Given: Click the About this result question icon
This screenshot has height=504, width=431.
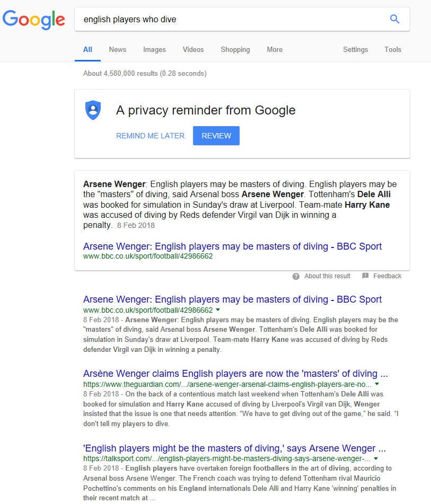Looking at the screenshot, I should [296, 277].
